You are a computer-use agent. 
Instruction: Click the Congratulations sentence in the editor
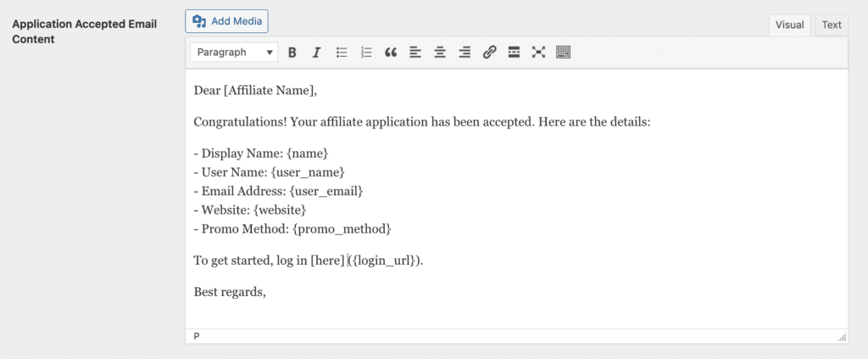point(422,122)
